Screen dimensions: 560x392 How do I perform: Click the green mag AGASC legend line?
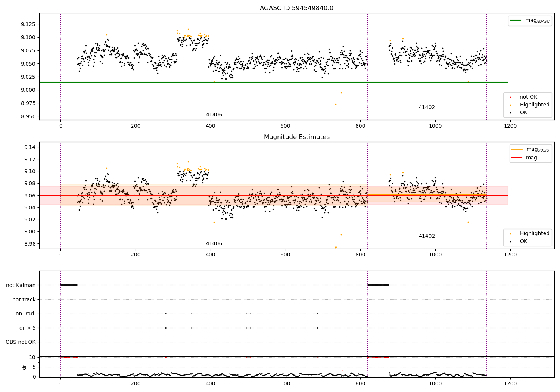pyautogui.click(x=516, y=21)
